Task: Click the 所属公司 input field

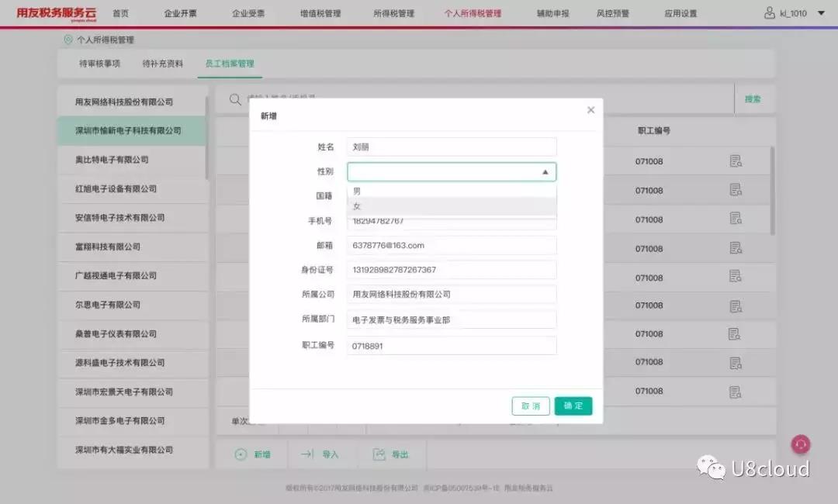Action: point(452,294)
